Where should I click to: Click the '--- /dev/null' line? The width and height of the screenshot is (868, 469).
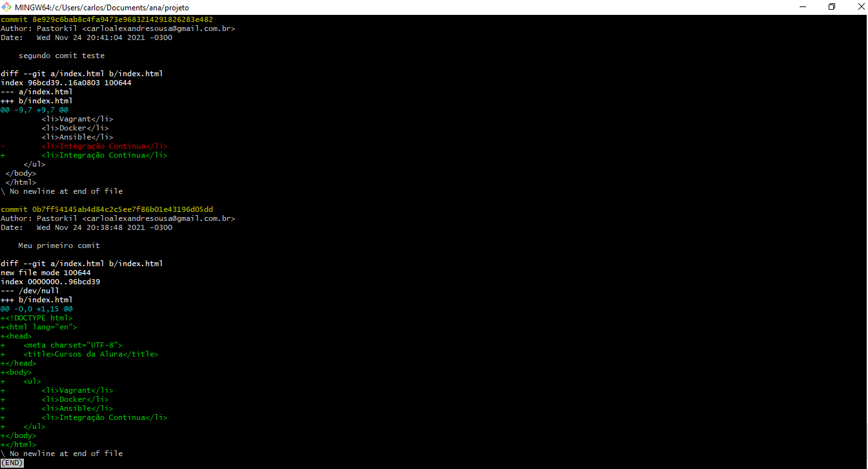30,291
